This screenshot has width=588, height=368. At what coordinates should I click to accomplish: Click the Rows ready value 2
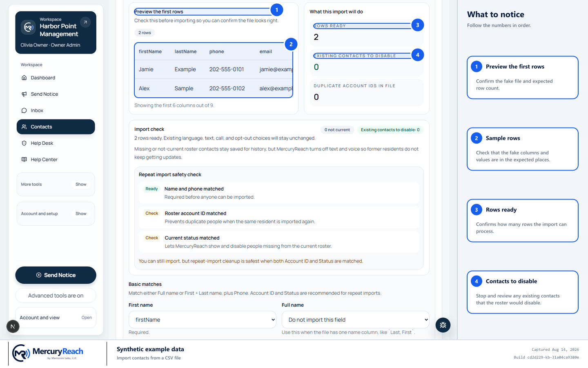(x=316, y=37)
